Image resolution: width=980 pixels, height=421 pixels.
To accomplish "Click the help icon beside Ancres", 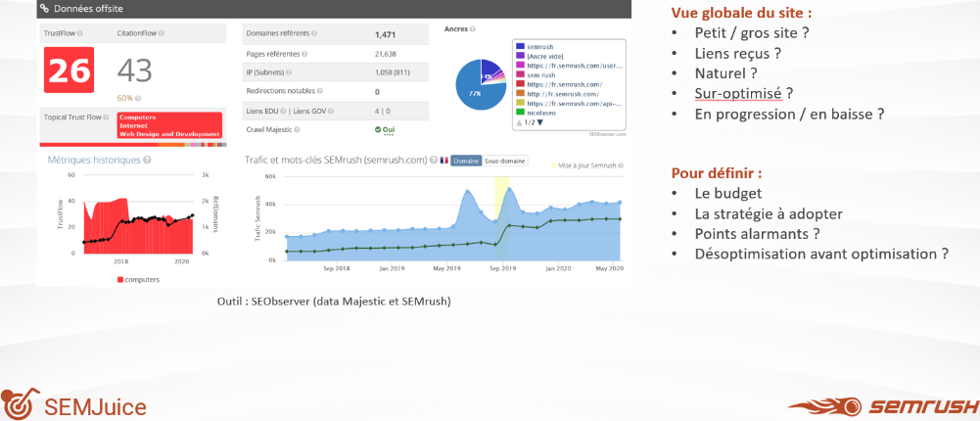I will point(473,29).
